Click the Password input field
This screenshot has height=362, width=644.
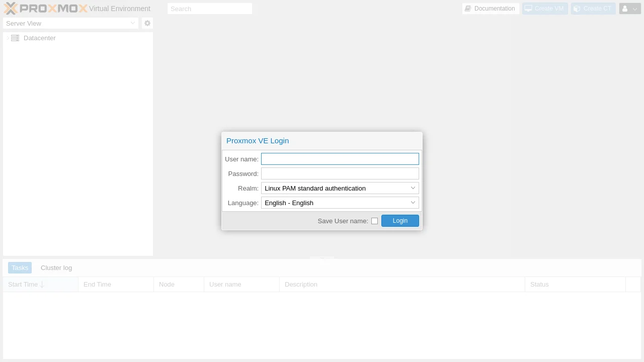tap(340, 173)
